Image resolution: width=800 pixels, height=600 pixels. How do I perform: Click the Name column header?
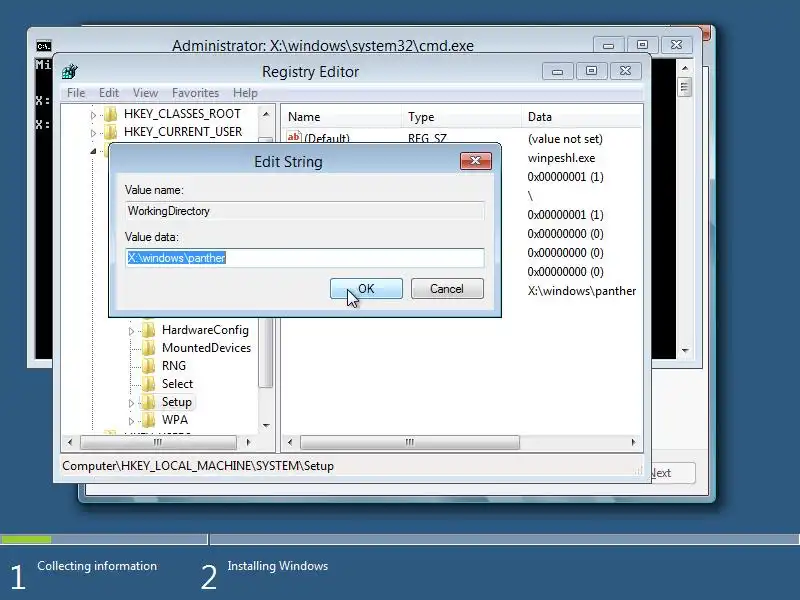point(342,117)
